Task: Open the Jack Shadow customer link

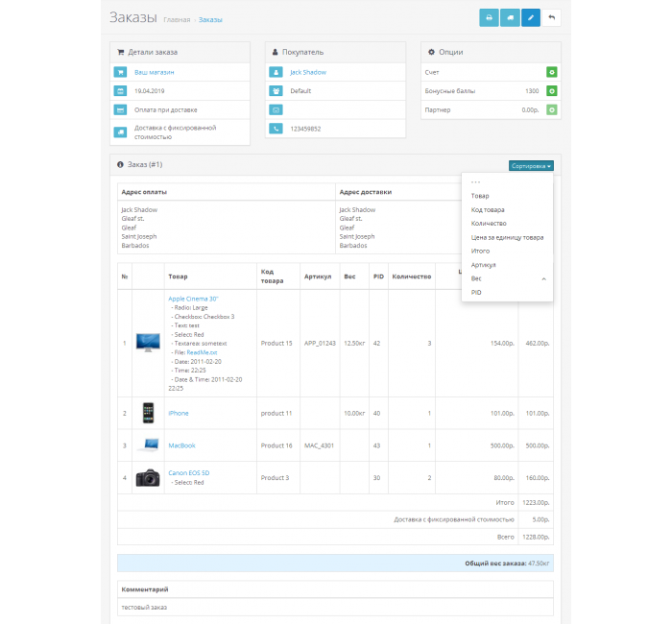Action: pos(308,72)
